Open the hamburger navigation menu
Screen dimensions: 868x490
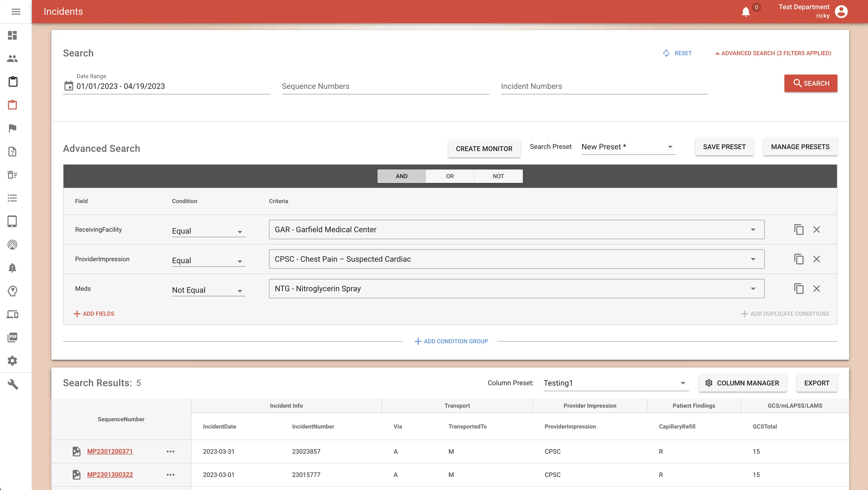pyautogui.click(x=16, y=11)
